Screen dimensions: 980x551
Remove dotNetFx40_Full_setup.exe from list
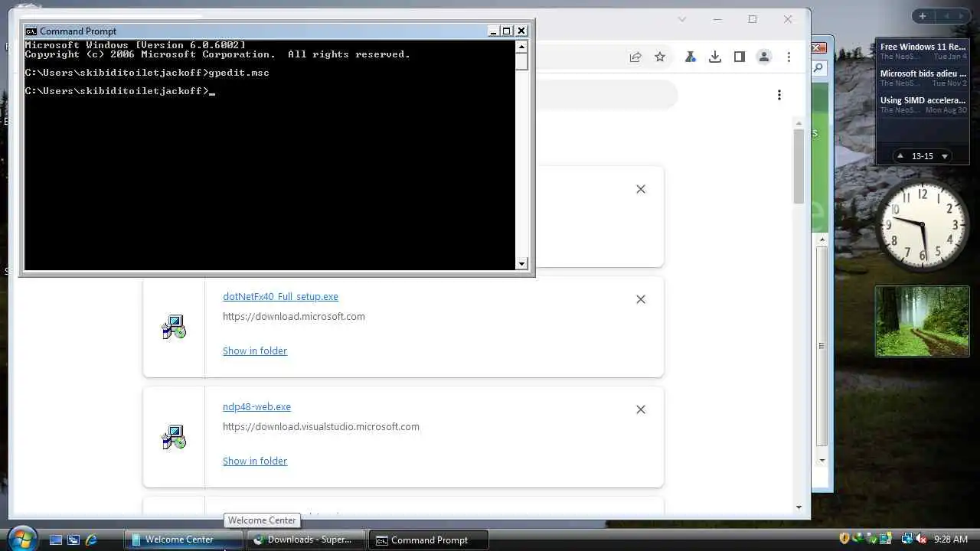[x=641, y=299]
